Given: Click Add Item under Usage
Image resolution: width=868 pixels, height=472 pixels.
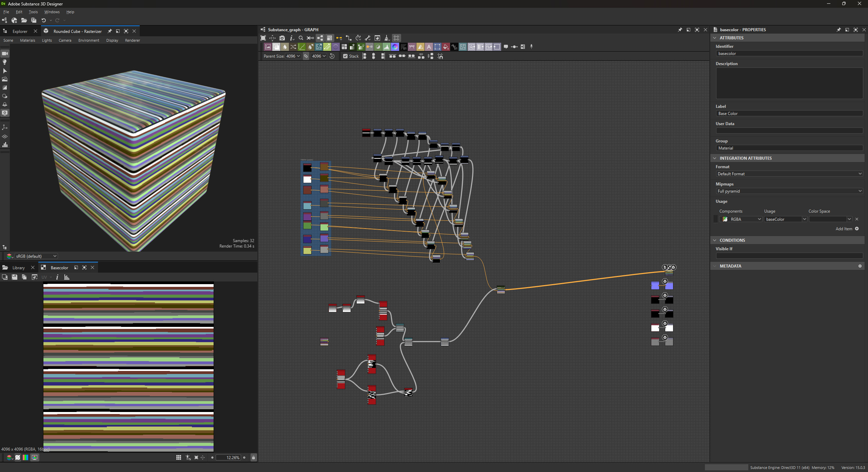Looking at the screenshot, I should click(847, 229).
